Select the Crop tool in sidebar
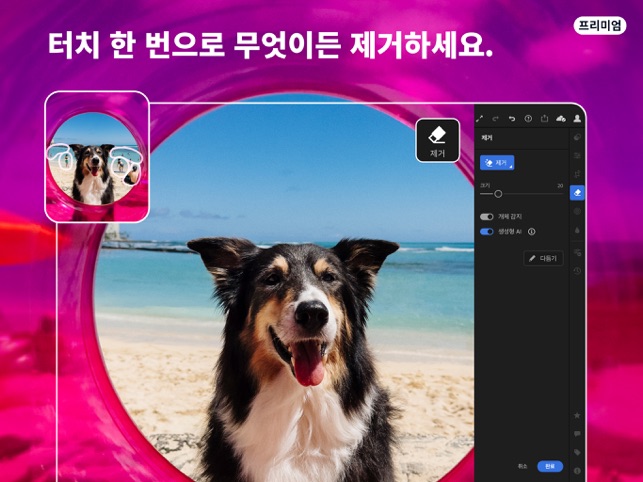 click(x=577, y=174)
